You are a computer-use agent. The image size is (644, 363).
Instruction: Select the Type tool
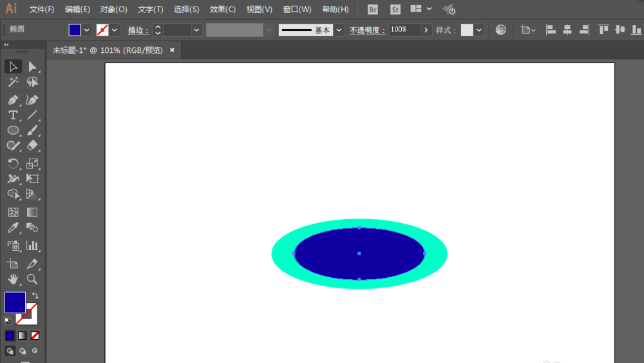[x=13, y=115]
